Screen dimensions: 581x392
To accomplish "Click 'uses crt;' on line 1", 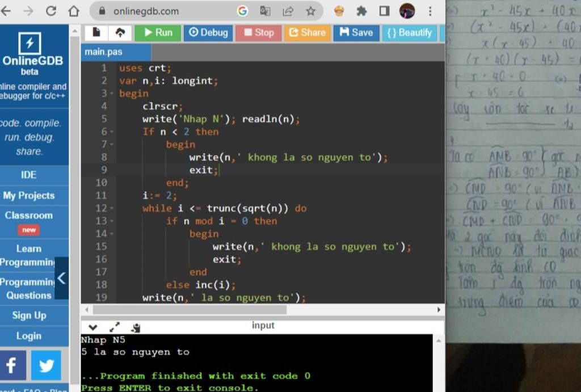I will pos(145,68).
